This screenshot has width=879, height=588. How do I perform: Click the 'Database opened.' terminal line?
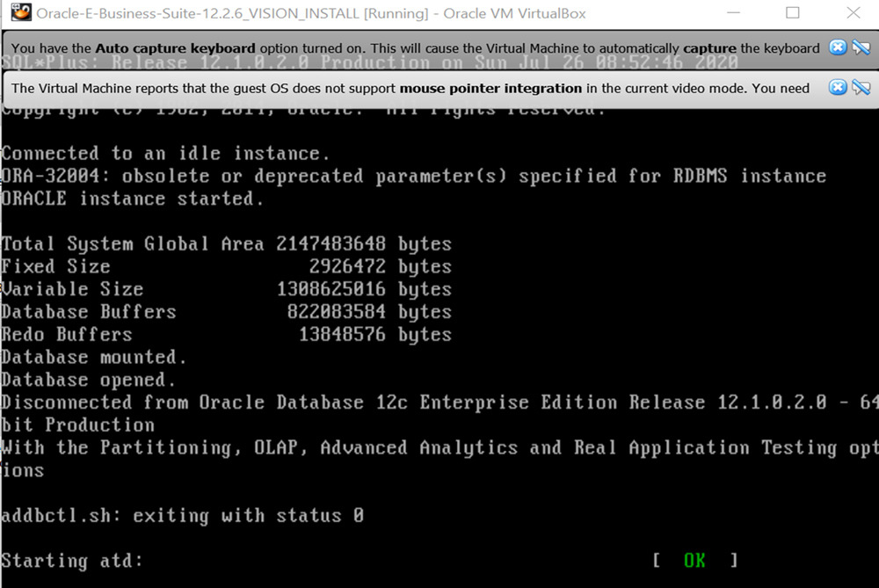click(x=88, y=380)
